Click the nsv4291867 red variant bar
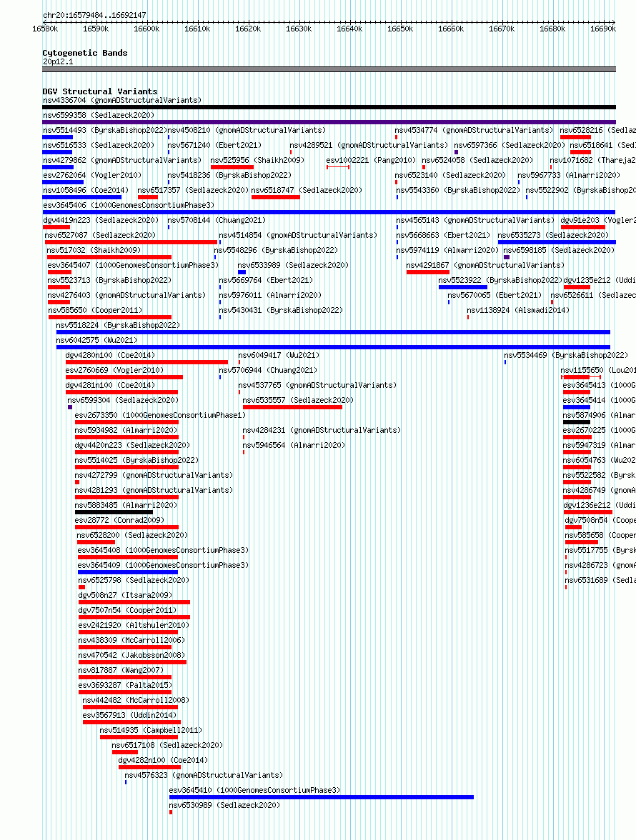Image resolution: width=636 pixels, height=840 pixels. point(428,272)
